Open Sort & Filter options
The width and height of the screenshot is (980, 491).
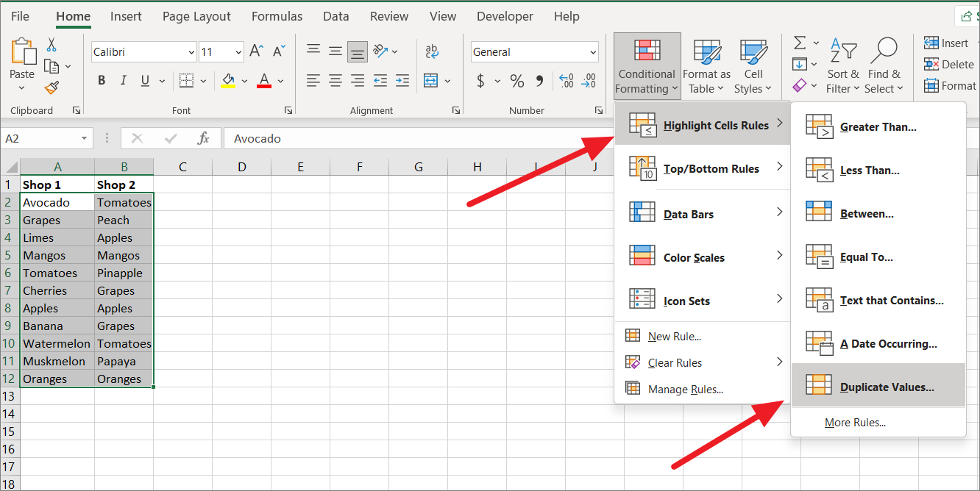(x=843, y=66)
